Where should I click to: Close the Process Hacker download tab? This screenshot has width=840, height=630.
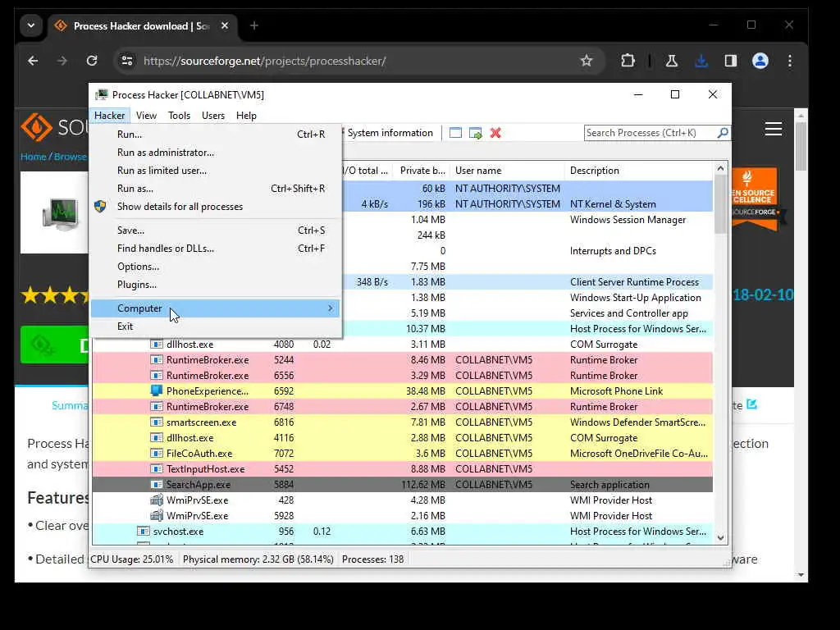pos(225,25)
